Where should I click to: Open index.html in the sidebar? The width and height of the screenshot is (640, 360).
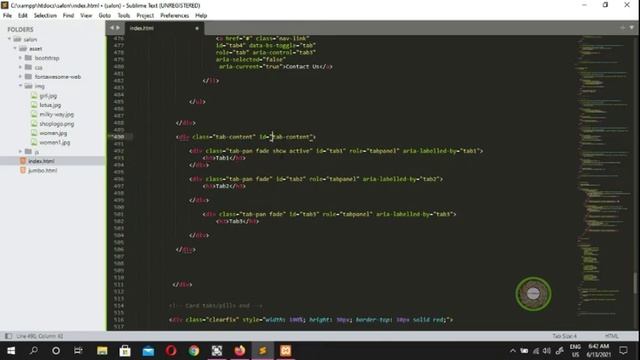click(x=41, y=161)
